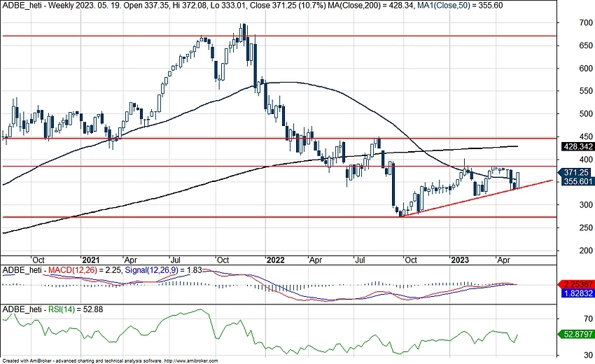Click the red 2.25367 MACD value label

point(577,284)
